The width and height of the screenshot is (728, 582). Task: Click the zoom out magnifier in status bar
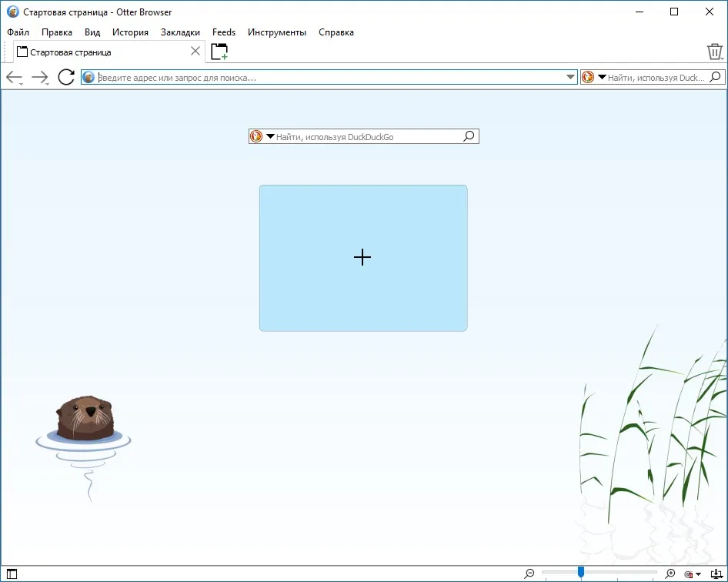point(529,574)
